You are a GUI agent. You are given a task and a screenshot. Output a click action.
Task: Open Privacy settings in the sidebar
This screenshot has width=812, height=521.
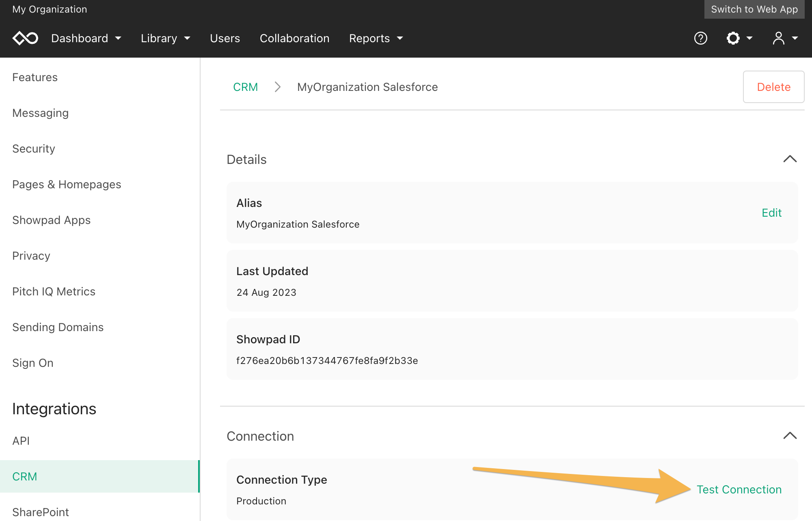[31, 256]
